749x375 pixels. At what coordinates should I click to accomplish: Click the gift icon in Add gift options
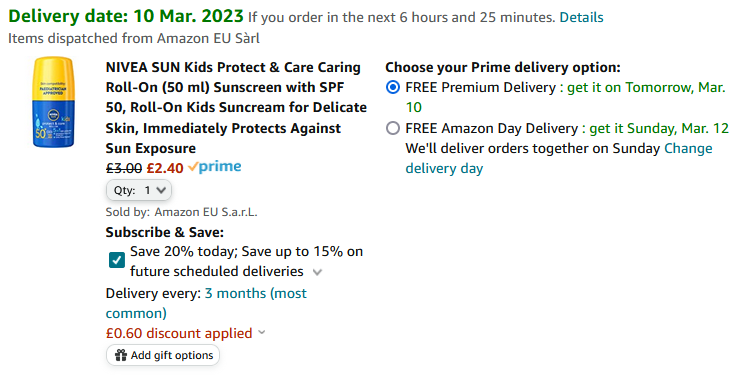coord(121,355)
